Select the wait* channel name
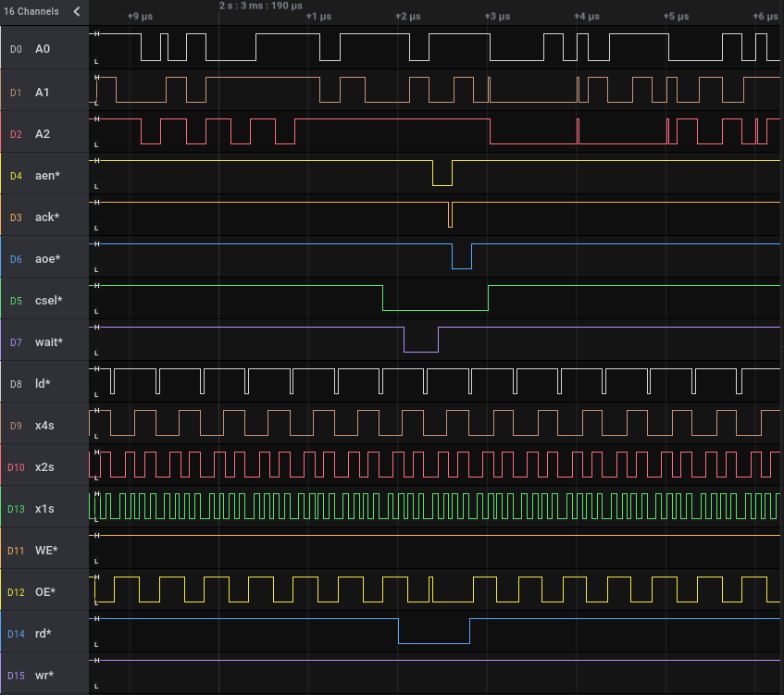Viewport: 784px width, 695px height. click(49, 342)
